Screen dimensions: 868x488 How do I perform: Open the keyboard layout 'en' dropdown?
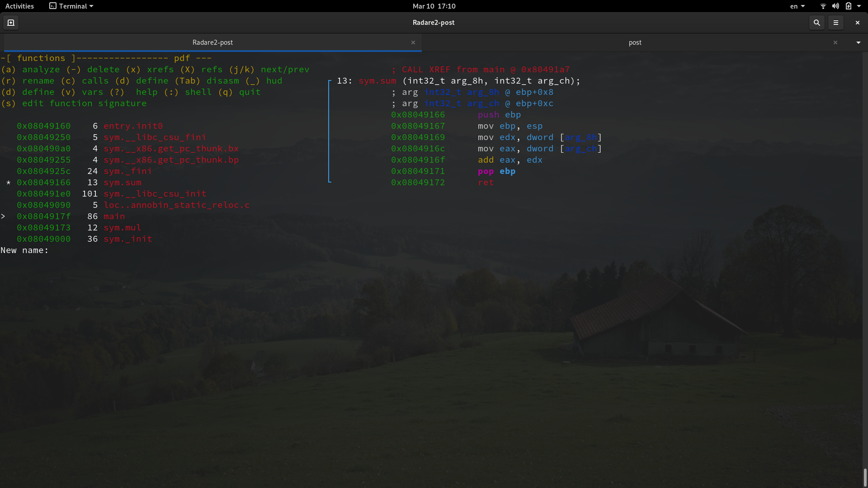(797, 6)
